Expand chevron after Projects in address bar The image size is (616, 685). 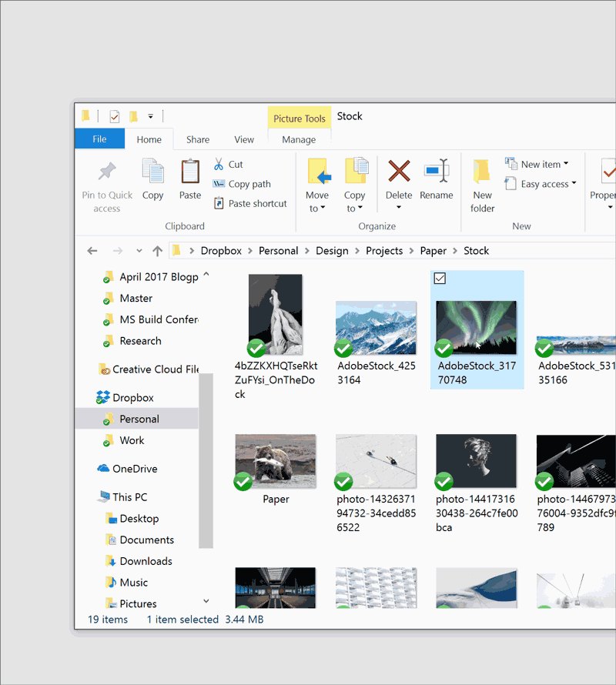point(411,251)
